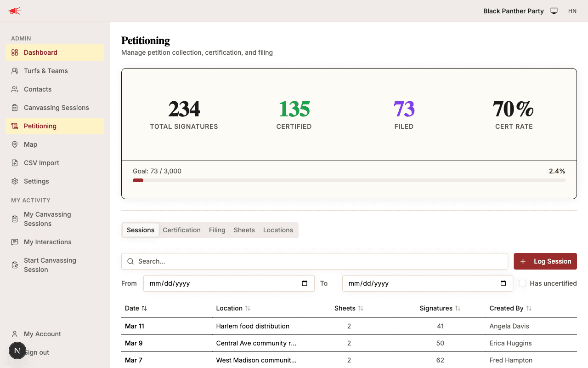Click the Canvassing Sessions clipboard icon

pos(15,108)
